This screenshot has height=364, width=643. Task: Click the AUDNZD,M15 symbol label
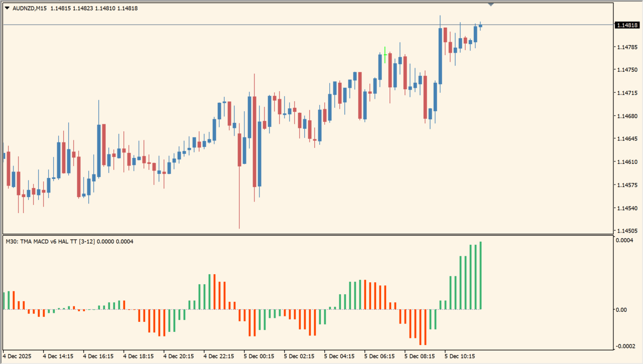[30, 8]
